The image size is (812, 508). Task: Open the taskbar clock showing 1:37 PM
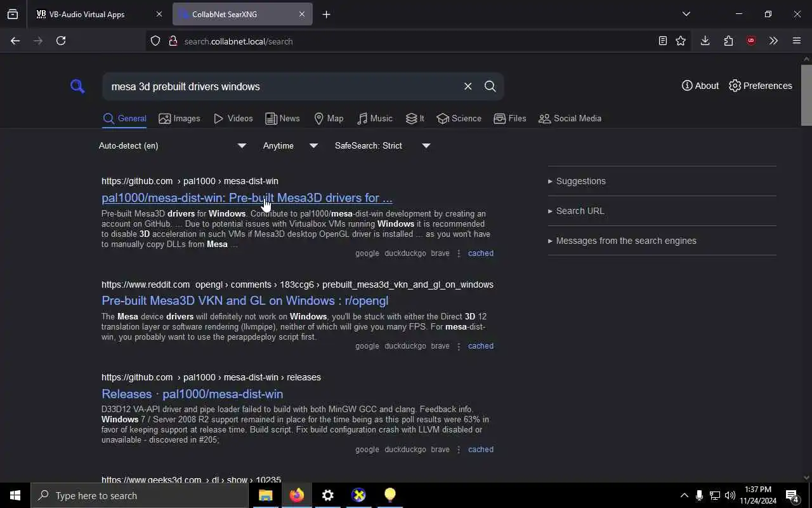(757, 495)
